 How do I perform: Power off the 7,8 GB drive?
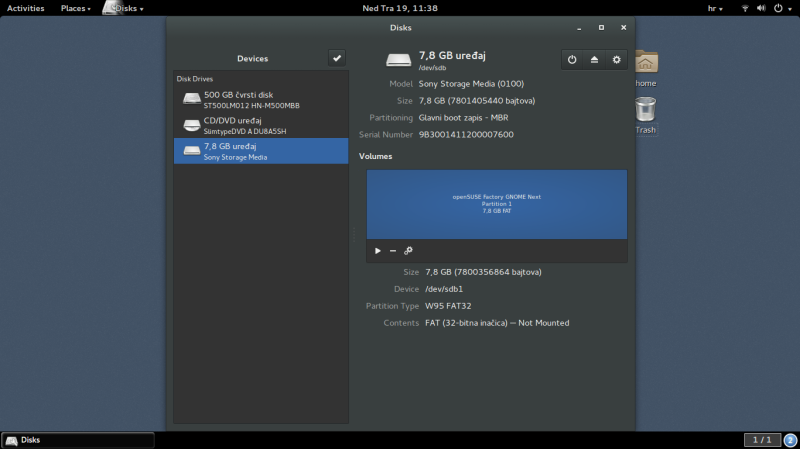tap(572, 60)
